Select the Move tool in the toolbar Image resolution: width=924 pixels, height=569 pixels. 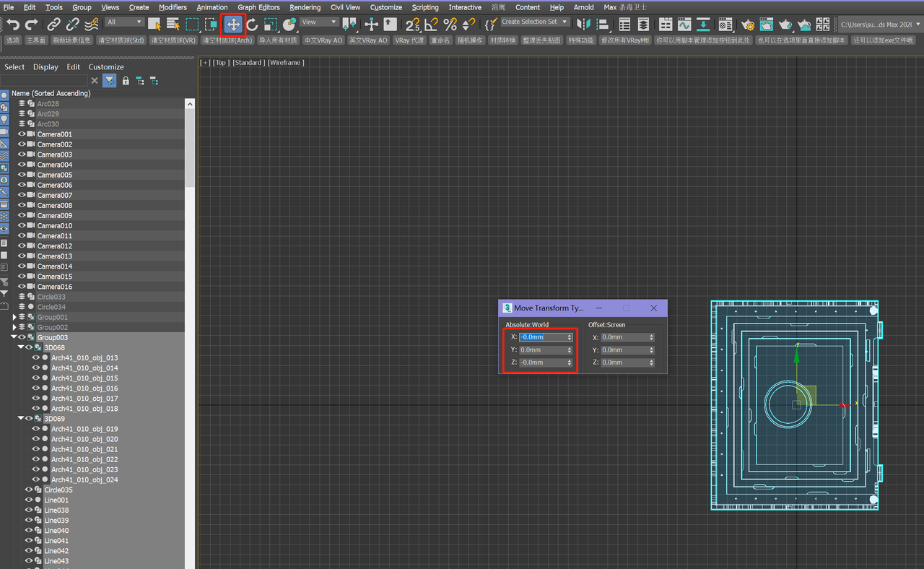click(x=233, y=25)
